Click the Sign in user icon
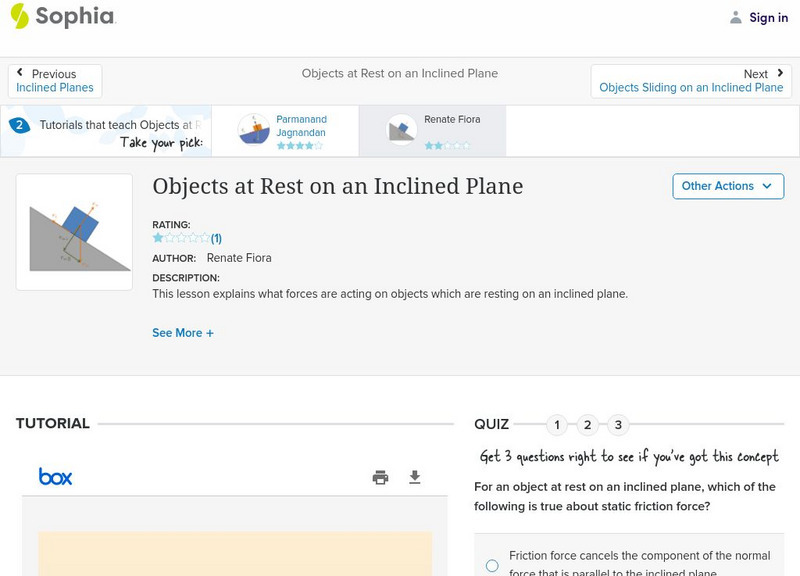The height and width of the screenshot is (576, 800). coord(736,17)
